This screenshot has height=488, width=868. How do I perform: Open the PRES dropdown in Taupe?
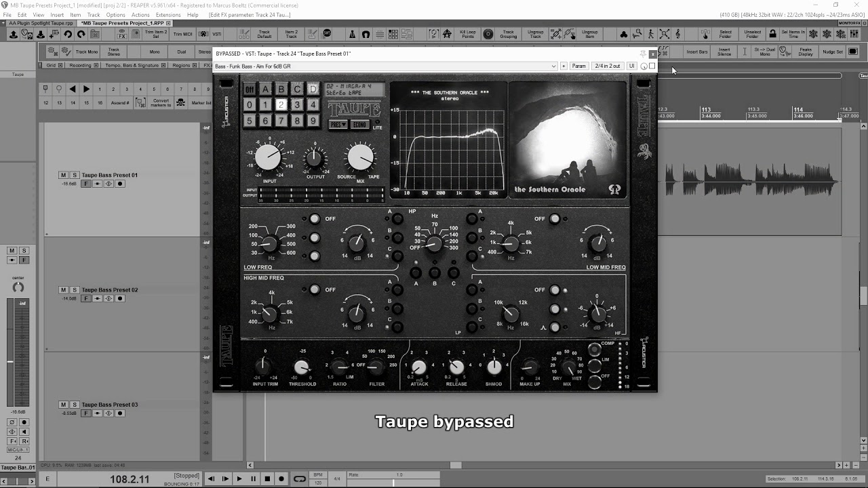point(338,125)
